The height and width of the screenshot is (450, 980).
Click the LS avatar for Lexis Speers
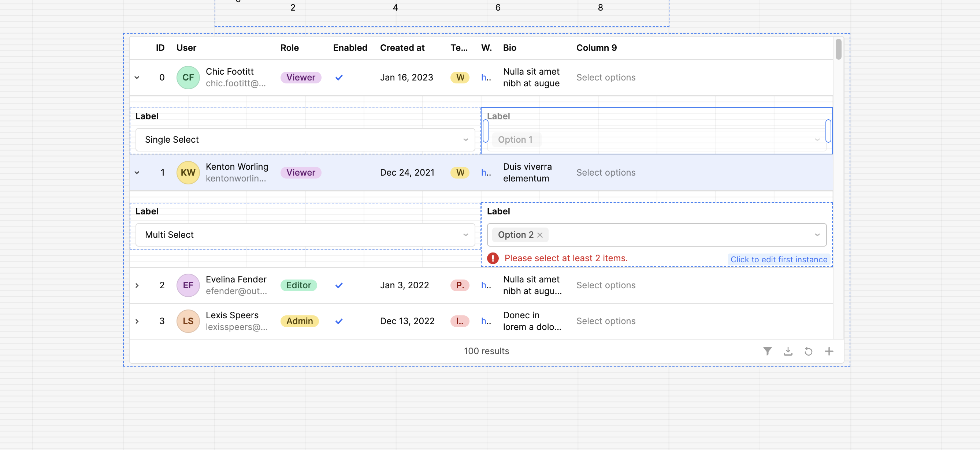pos(188,321)
